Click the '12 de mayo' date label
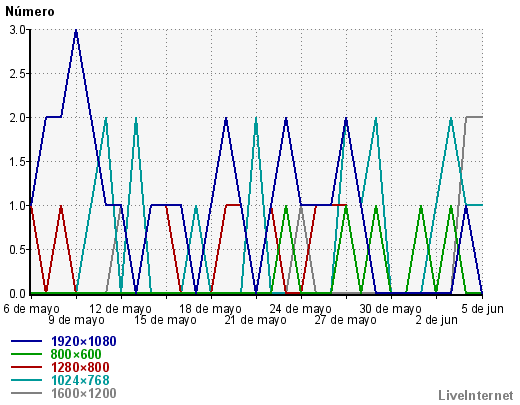The image size is (520, 405). [x=121, y=309]
